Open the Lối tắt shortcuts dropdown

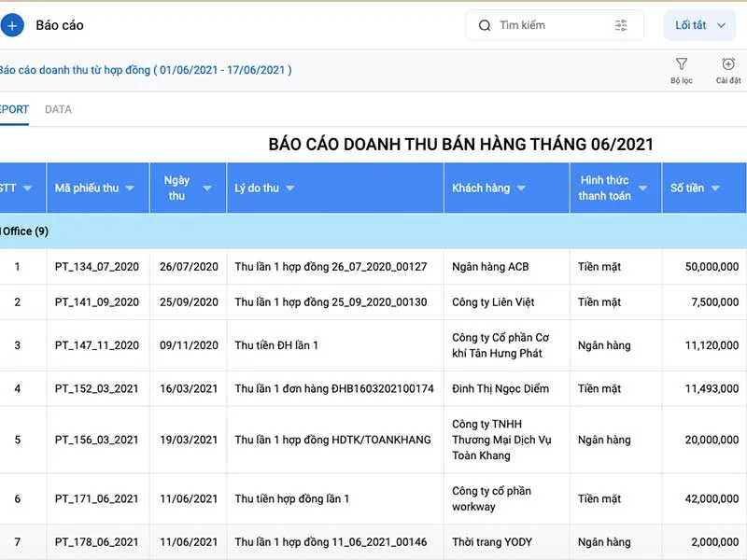point(699,25)
